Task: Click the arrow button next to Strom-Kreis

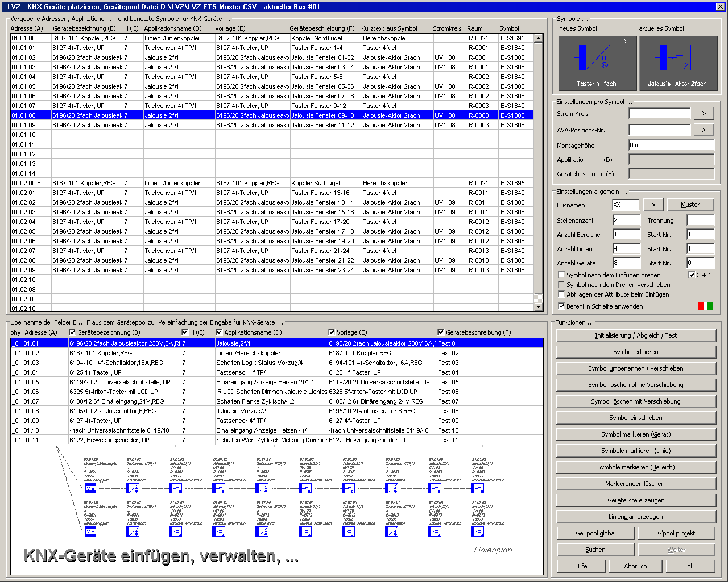Action: (704, 113)
